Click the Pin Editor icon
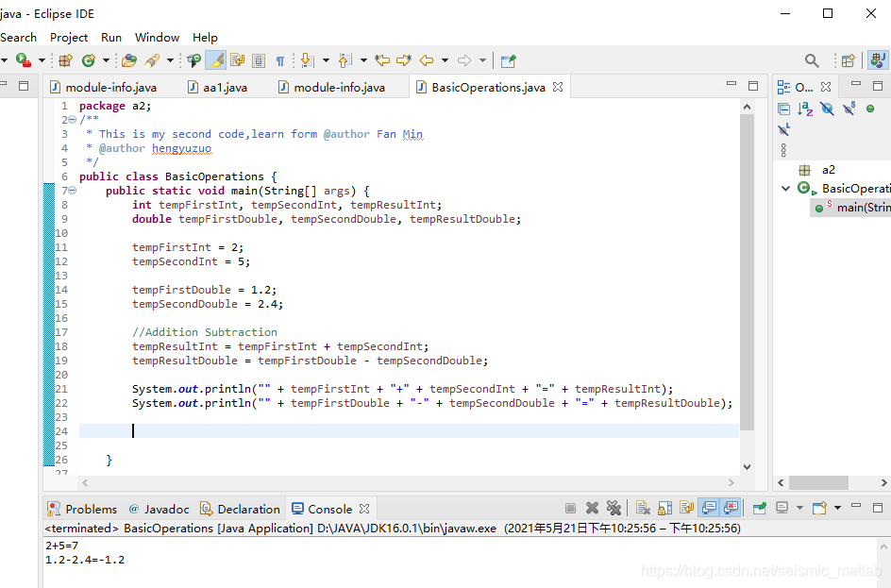Image resolution: width=891 pixels, height=588 pixels. coord(509,60)
